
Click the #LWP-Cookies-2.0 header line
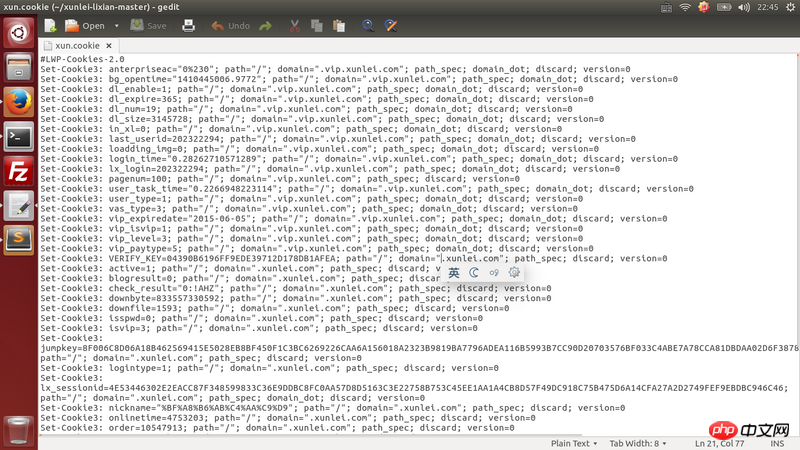[82, 59]
